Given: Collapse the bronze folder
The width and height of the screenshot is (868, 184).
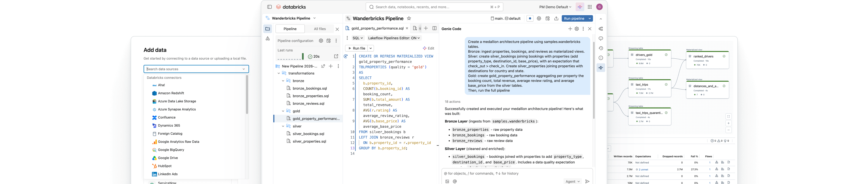Looking at the screenshot, I should click(x=283, y=81).
